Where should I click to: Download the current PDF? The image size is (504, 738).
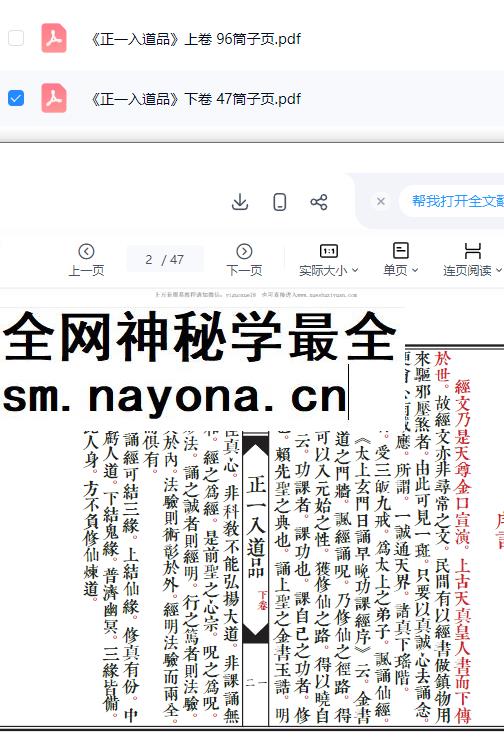pos(240,202)
